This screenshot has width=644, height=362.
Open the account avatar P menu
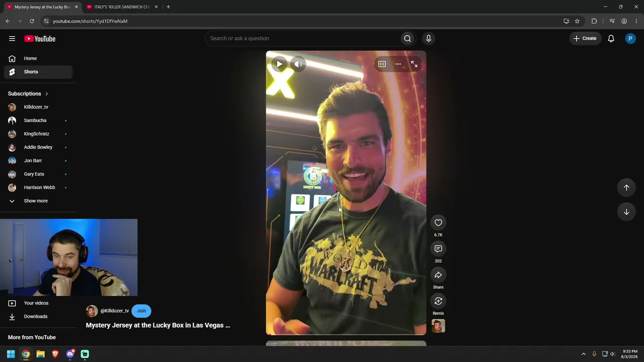click(x=630, y=38)
